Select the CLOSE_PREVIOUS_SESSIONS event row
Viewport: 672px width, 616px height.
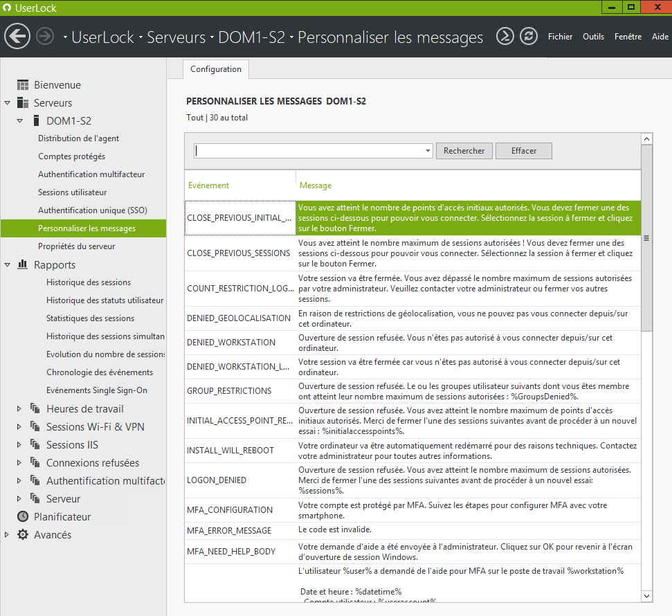pos(412,253)
